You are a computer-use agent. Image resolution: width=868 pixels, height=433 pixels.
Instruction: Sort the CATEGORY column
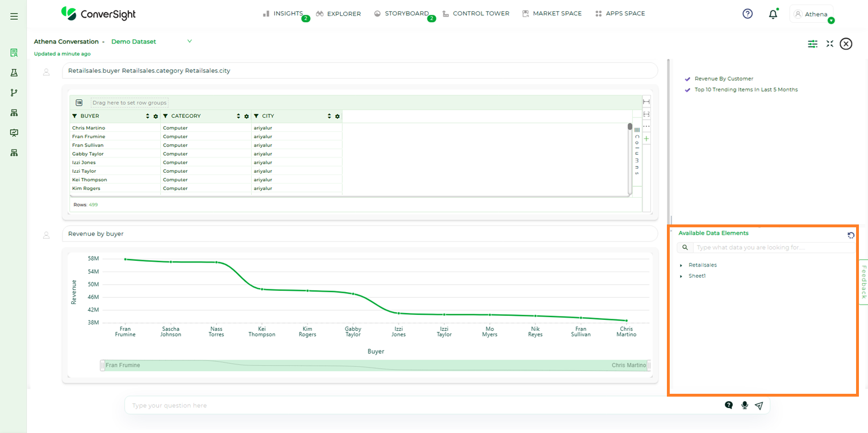point(239,116)
